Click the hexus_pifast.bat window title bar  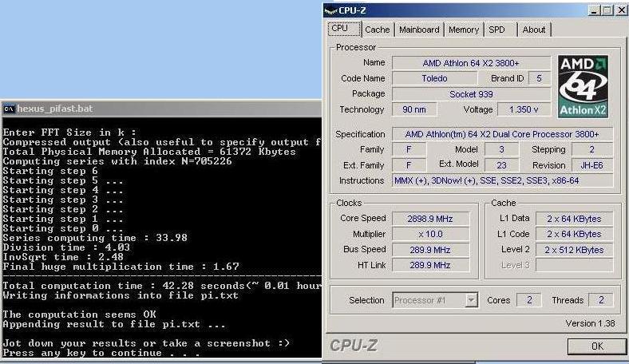pyautogui.click(x=162, y=109)
